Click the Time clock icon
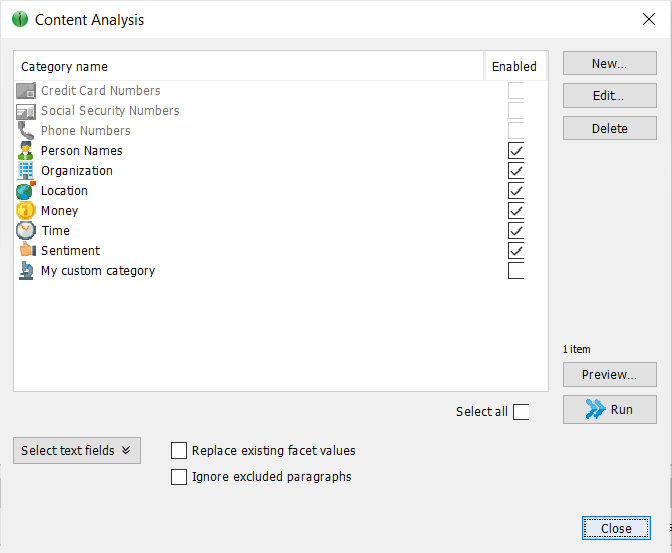Image resolution: width=672 pixels, height=553 pixels. [x=26, y=231]
